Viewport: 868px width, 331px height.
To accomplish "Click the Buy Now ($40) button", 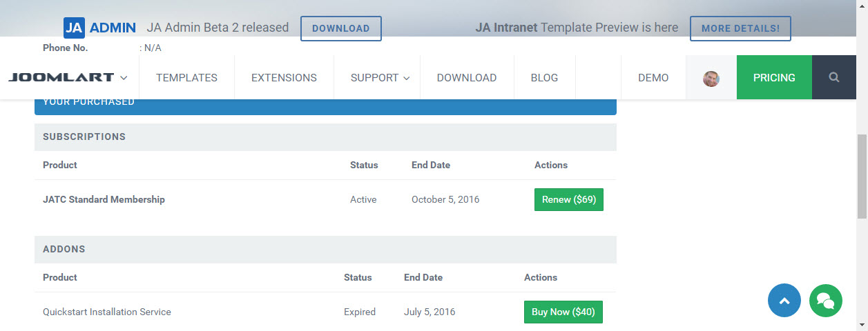I will [x=563, y=312].
